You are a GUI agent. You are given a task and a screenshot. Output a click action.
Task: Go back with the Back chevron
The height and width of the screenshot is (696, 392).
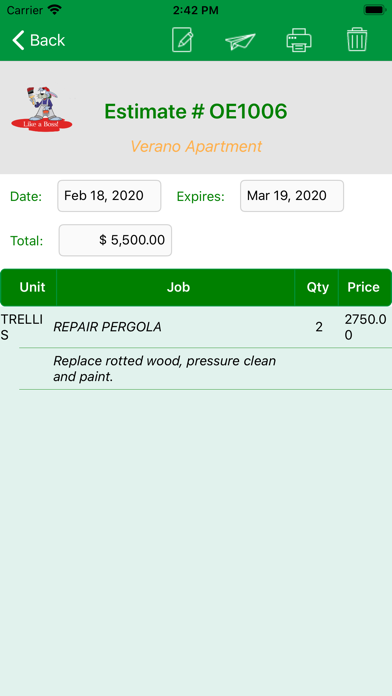tap(39, 40)
